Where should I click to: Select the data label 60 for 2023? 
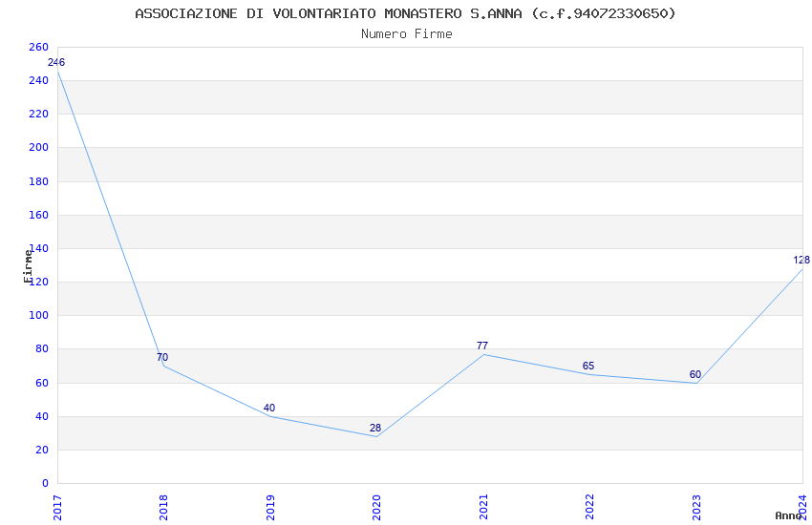click(694, 374)
